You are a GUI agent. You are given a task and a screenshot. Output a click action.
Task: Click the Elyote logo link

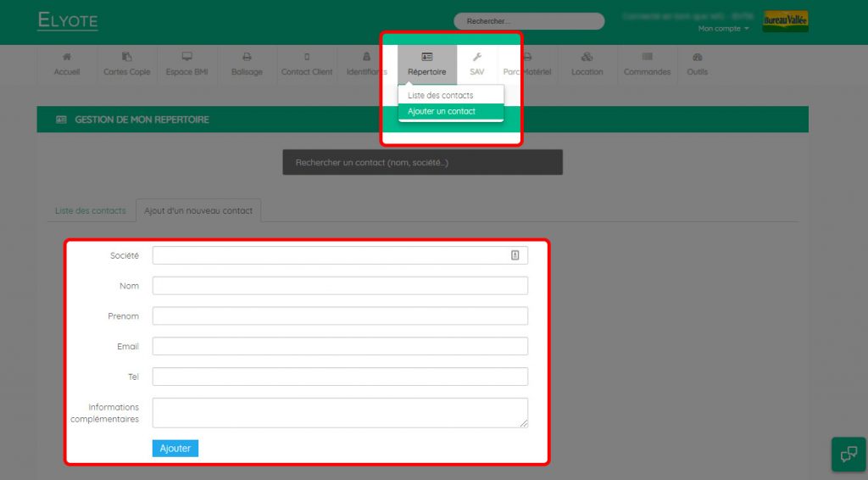pyautogui.click(x=68, y=20)
